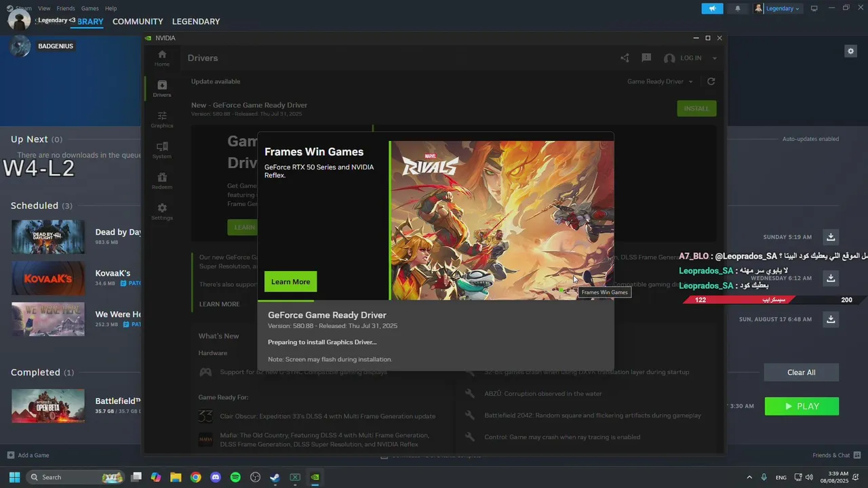
Task: Open the Legendary account dropdown in Steam
Action: (778, 8)
